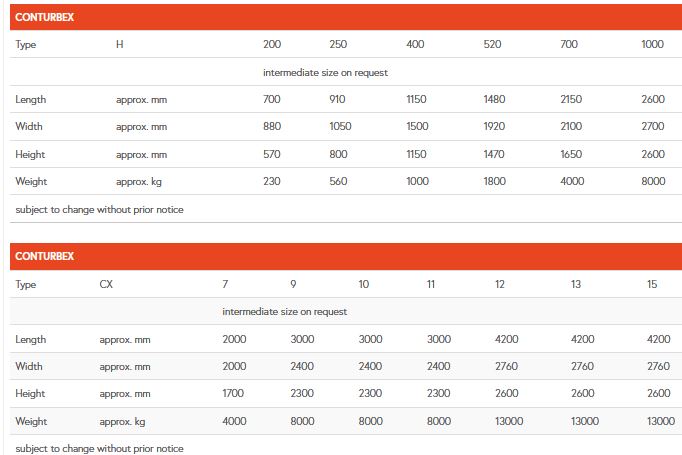
Task: Click the change notice text below H table
Action: click(99, 209)
